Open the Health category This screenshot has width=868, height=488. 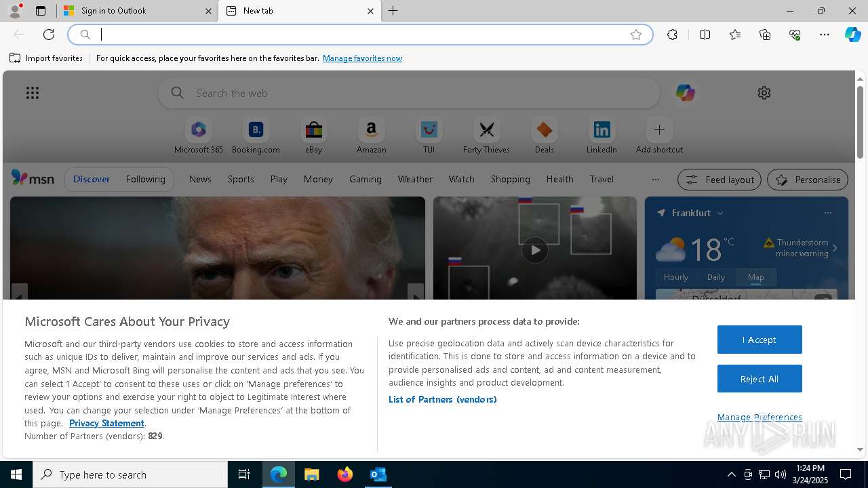point(559,179)
